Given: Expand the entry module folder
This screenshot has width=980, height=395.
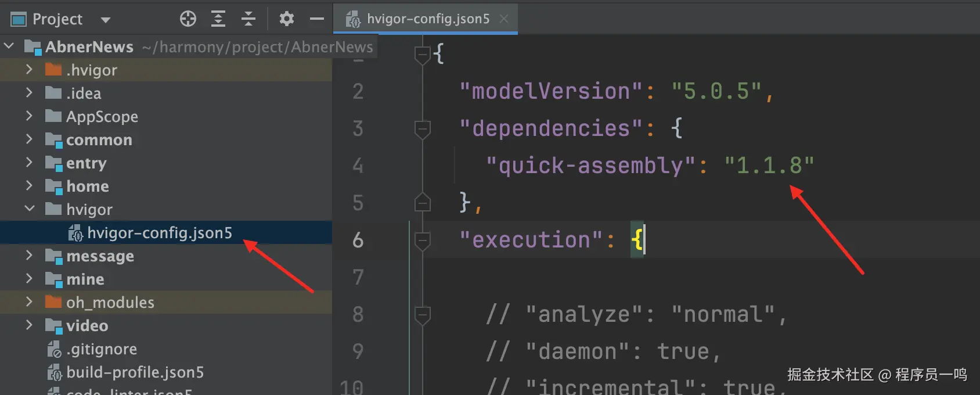Looking at the screenshot, I should [x=30, y=162].
